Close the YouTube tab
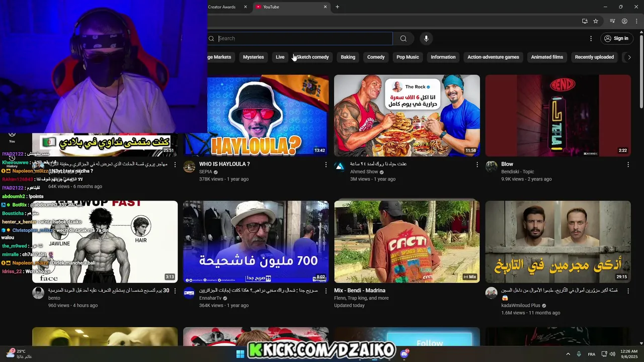This screenshot has height=362, width=644. click(x=325, y=7)
